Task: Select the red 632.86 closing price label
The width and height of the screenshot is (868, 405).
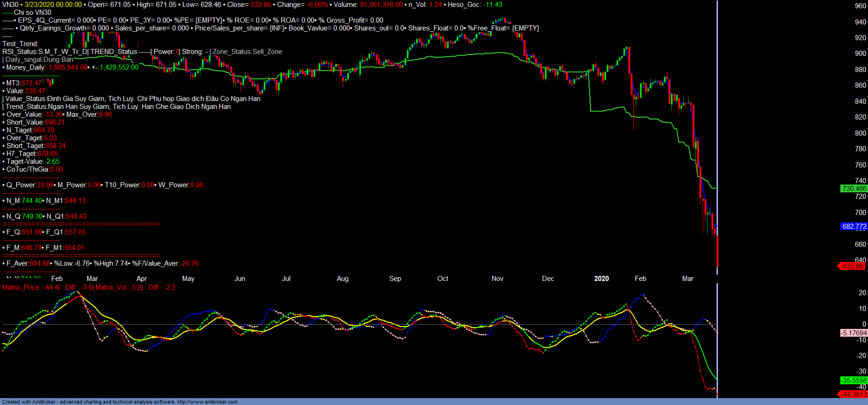Action: [852, 266]
